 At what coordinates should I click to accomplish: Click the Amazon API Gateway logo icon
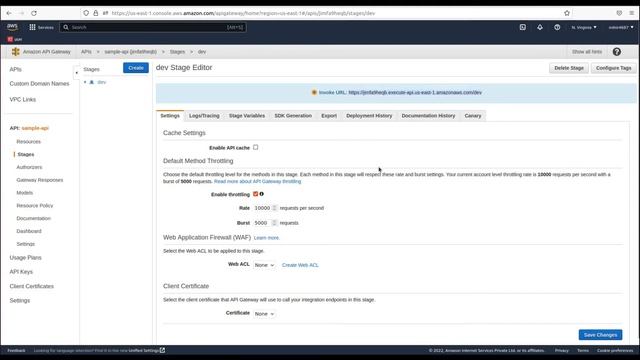16,52
